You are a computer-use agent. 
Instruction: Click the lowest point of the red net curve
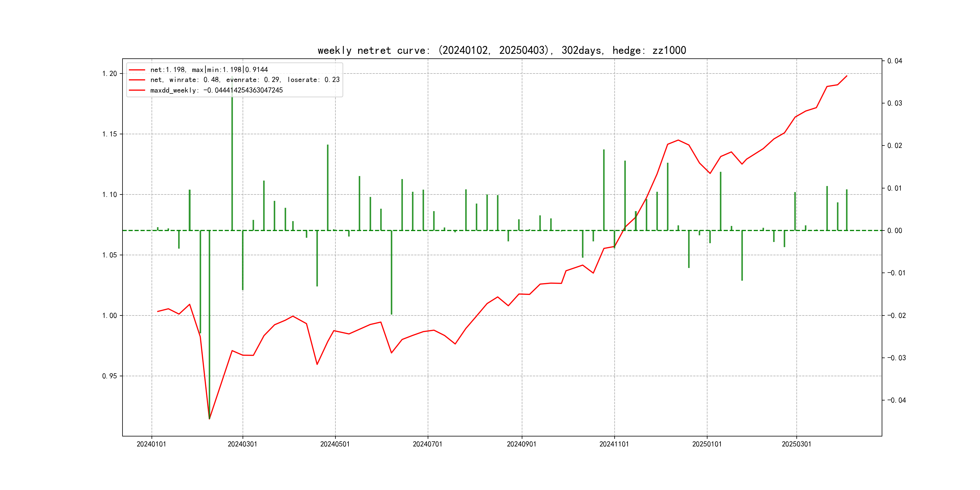[209, 419]
